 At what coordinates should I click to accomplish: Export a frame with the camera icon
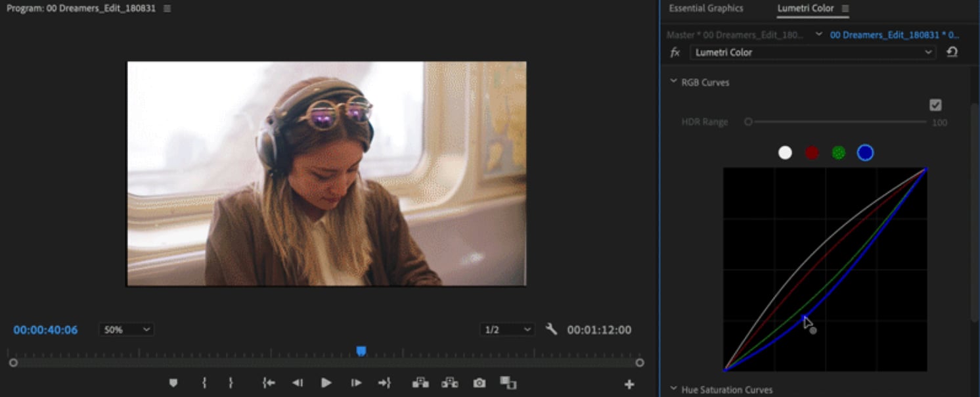coord(479,383)
